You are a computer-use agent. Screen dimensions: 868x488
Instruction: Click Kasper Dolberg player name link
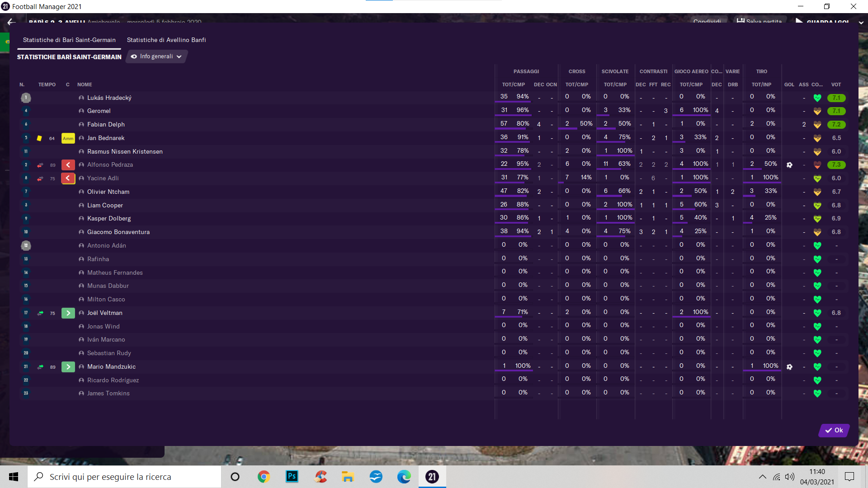109,219
